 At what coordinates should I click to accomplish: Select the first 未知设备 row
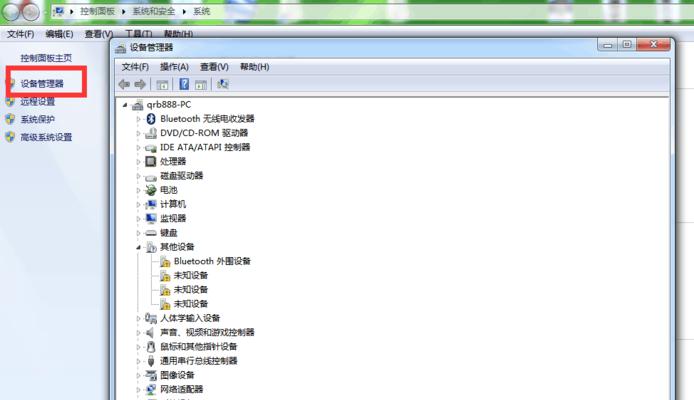pos(191,275)
